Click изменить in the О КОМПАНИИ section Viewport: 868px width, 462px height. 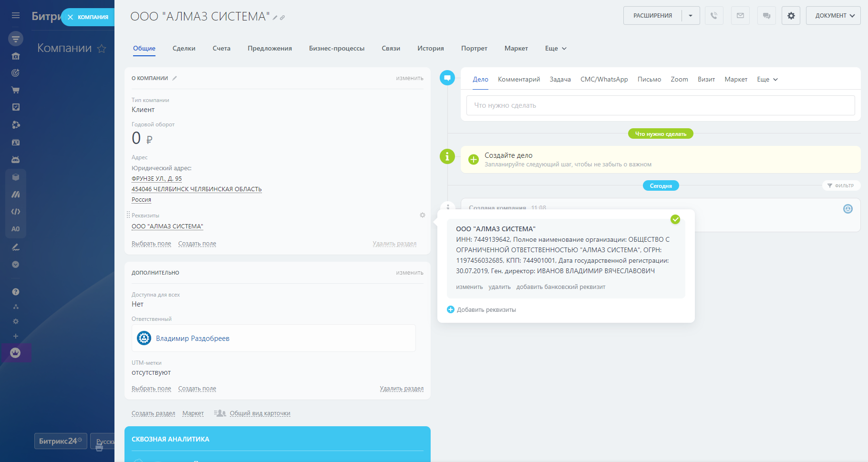(x=410, y=78)
